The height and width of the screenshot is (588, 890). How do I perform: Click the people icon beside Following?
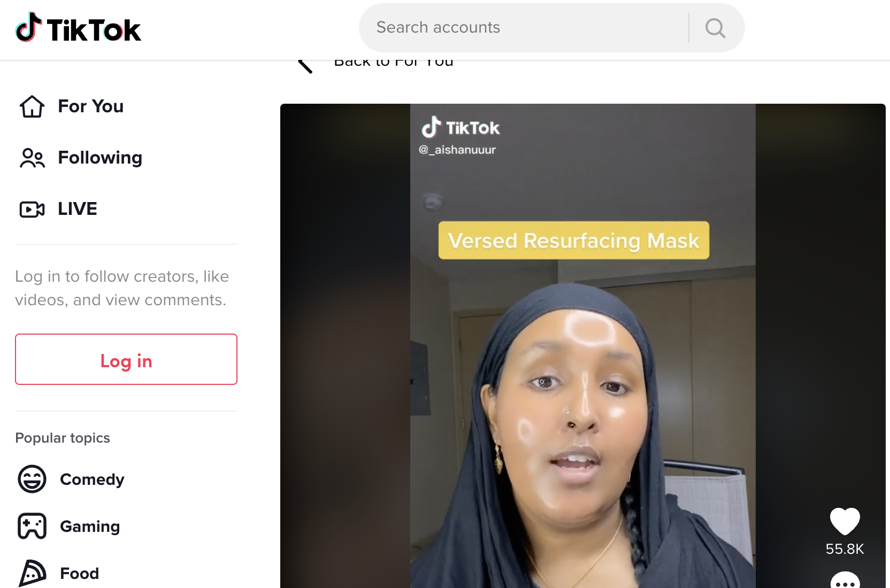point(32,158)
